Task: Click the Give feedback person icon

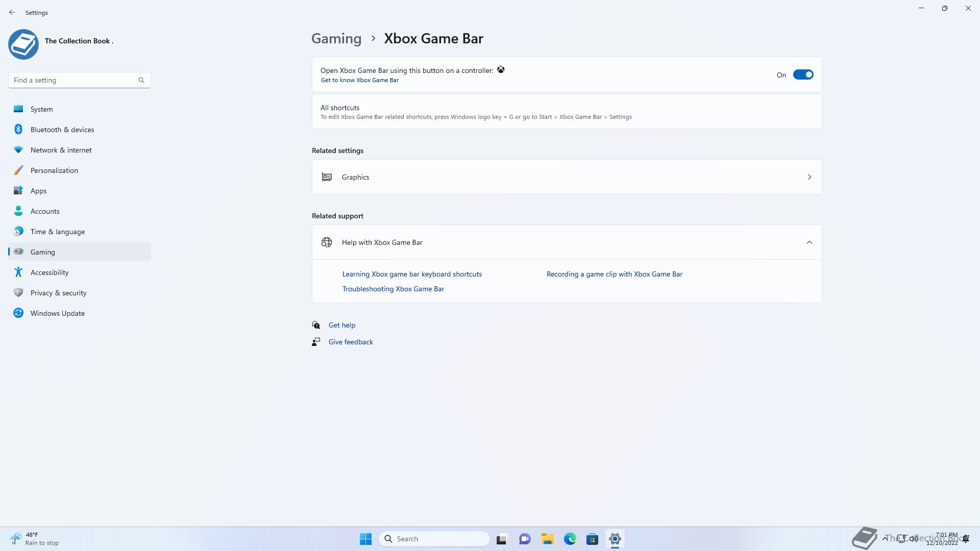Action: click(316, 342)
